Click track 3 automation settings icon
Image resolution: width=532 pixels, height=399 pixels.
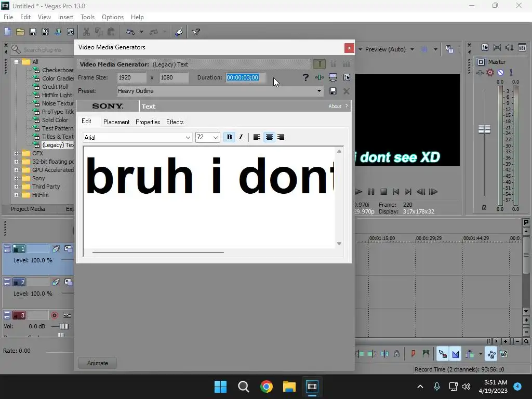pyautogui.click(x=67, y=315)
